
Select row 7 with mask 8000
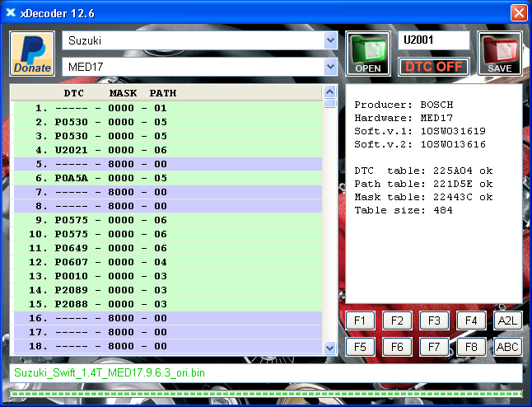click(x=168, y=192)
